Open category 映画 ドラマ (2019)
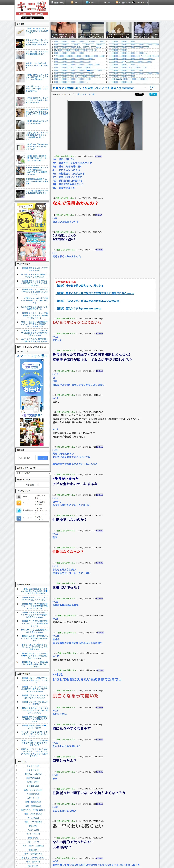Image resolution: width=174 pixels, height=868 pixels. point(33,822)
